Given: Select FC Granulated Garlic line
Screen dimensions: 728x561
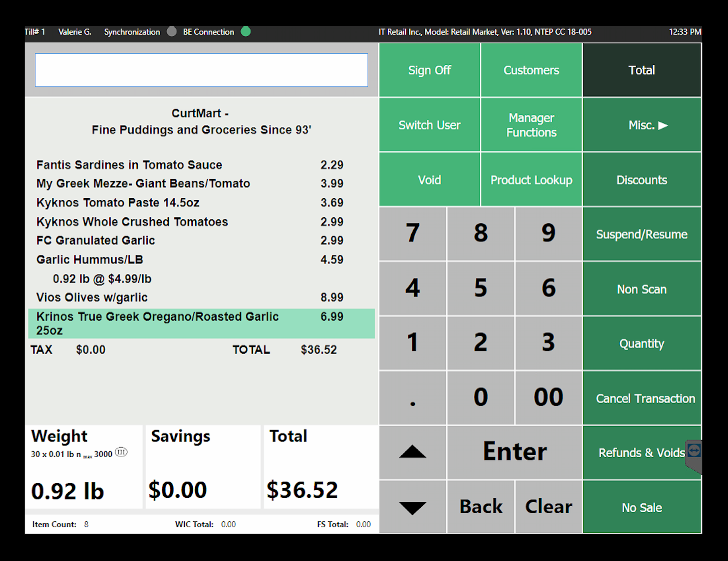Looking at the screenshot, I should [201, 240].
